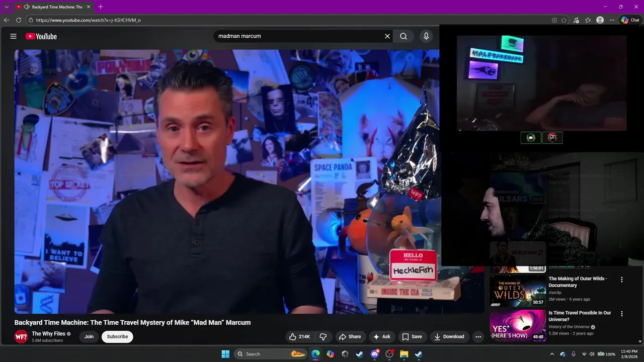The width and height of the screenshot is (644, 362).
Task: Download the video
Action: (449, 337)
